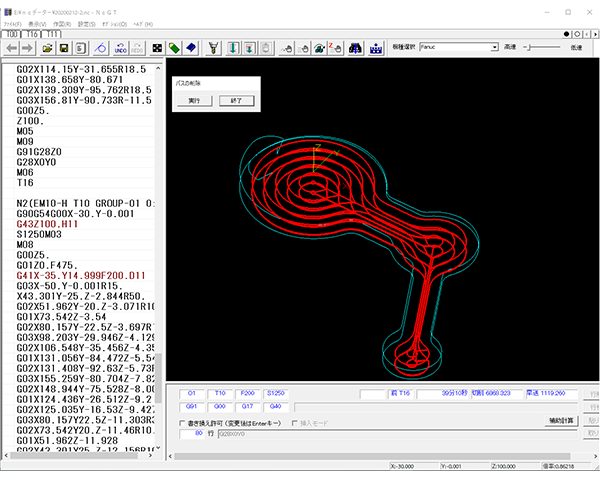Click the hand-with-list toolbar icon
This screenshot has width=600, height=480.
[303, 48]
